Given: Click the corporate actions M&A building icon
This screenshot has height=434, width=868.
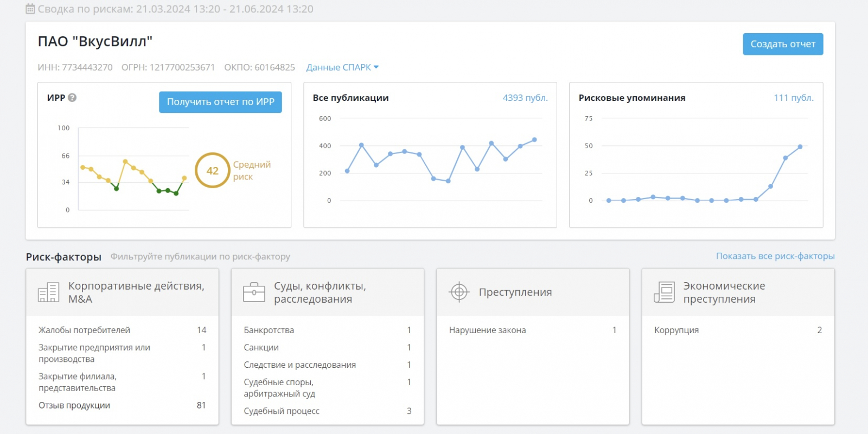Looking at the screenshot, I should click(x=48, y=292).
